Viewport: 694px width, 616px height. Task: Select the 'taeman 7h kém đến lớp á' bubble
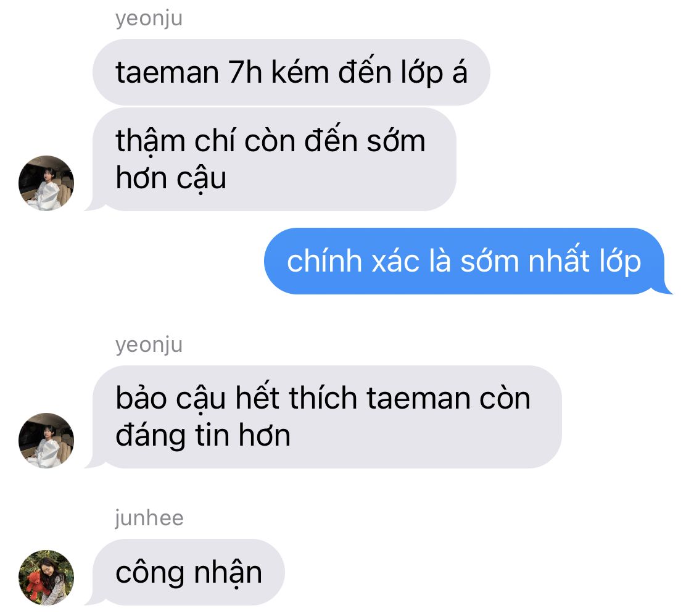coord(291,72)
